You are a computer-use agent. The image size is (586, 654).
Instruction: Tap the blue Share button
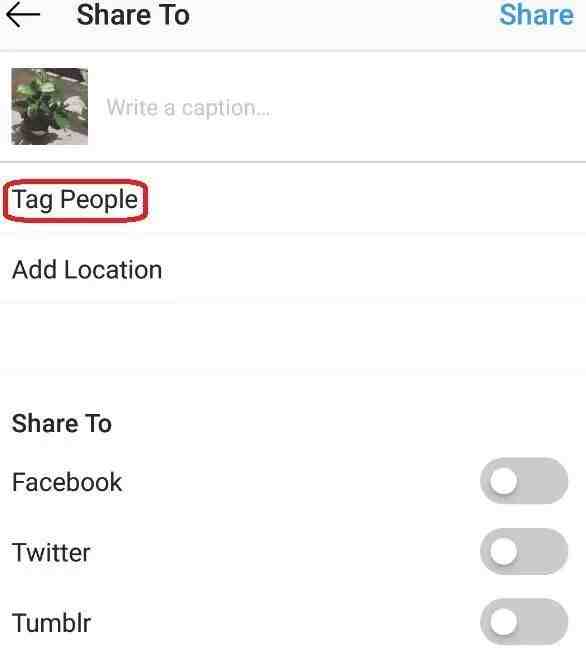pyautogui.click(x=536, y=15)
